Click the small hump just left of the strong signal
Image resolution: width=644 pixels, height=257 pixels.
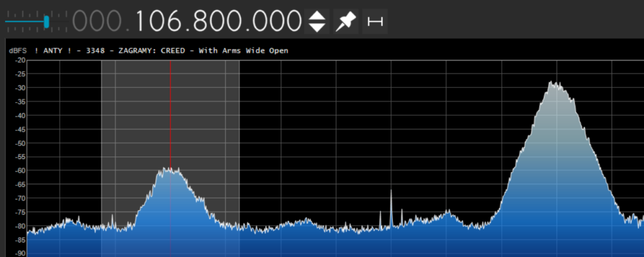[x=448, y=212]
